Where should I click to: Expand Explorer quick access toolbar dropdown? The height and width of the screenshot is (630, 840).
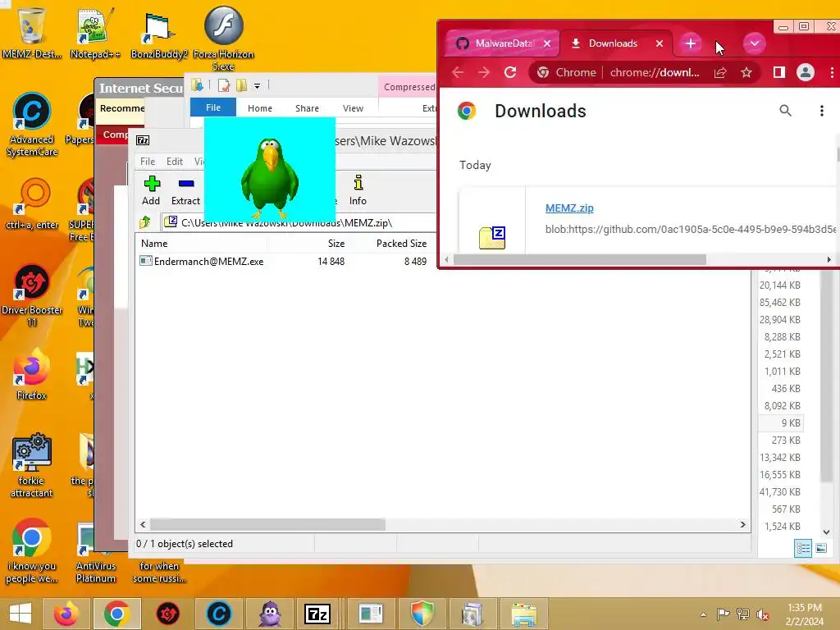(x=257, y=85)
